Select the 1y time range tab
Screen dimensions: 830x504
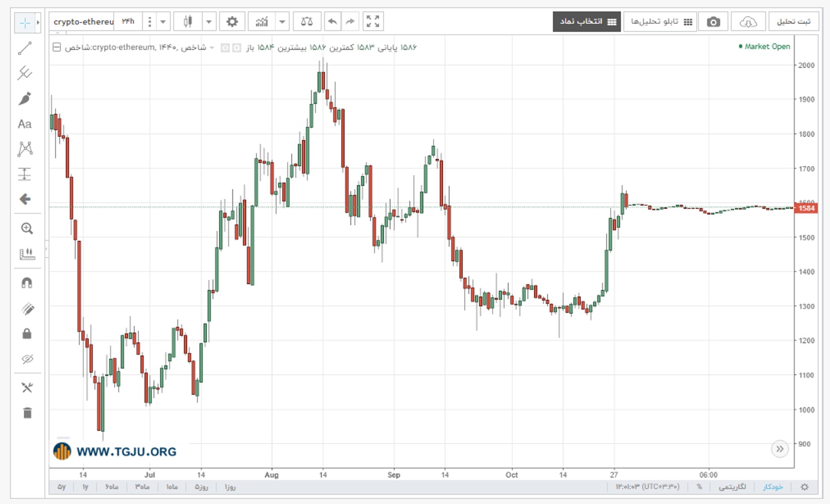[85, 487]
